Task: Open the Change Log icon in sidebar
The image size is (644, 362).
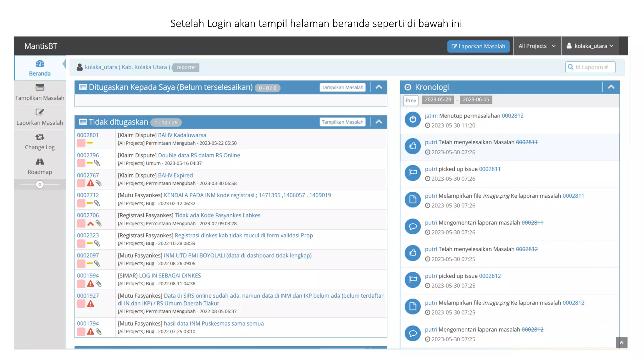Action: click(40, 137)
